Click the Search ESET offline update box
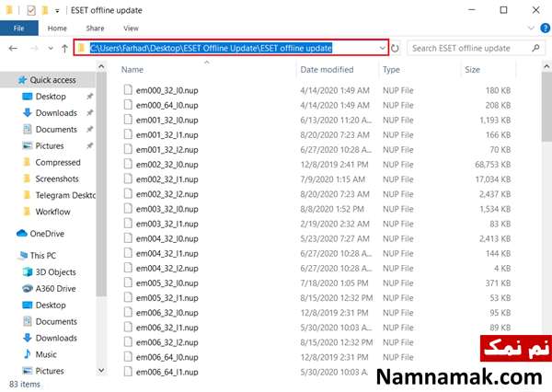 pyautogui.click(x=476, y=48)
